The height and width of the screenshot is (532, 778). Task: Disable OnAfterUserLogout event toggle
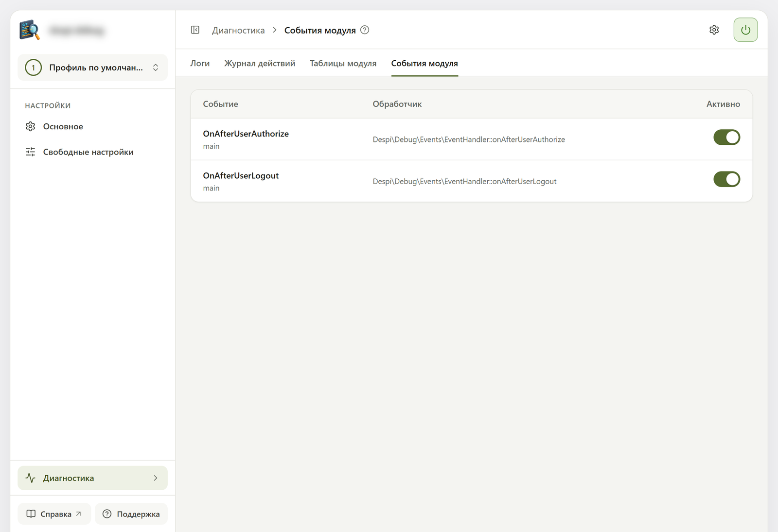[726, 179]
